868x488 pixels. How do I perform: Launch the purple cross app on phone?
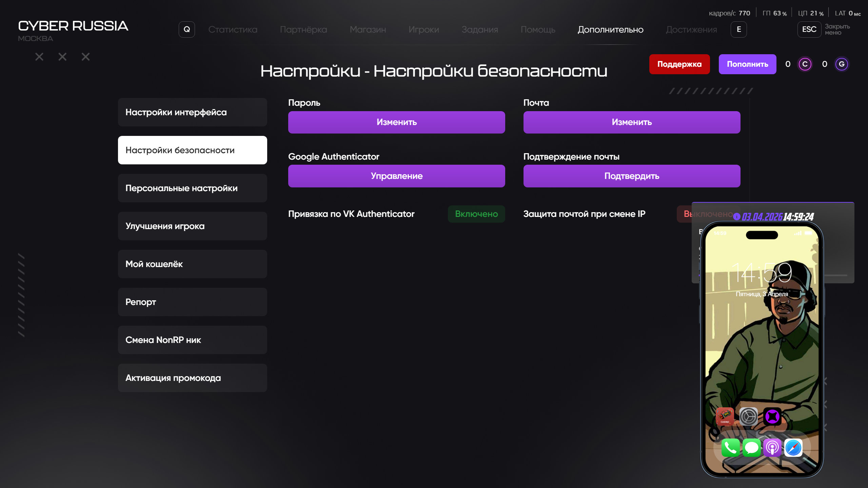pos(772,416)
